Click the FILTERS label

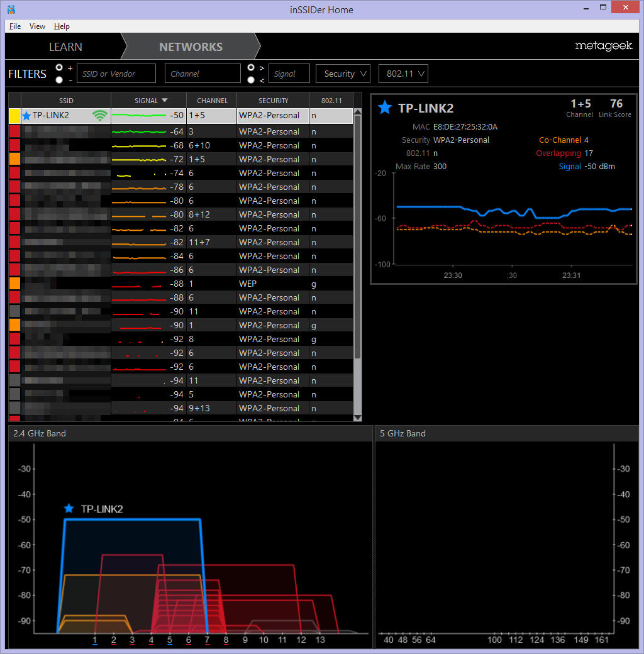point(28,74)
